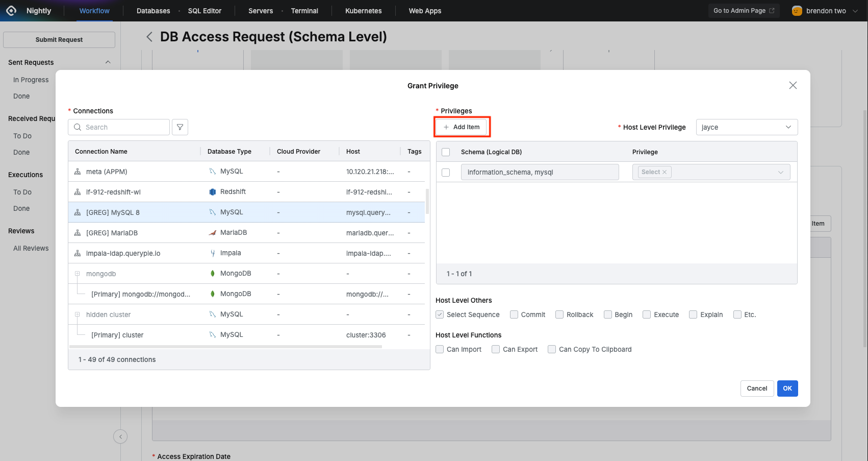
Task: Enable the Commit checkbox
Action: click(514, 314)
